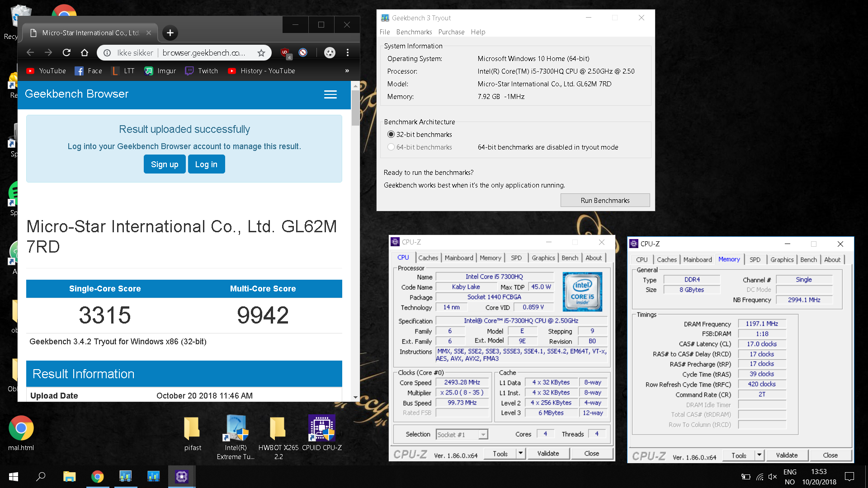Open the uBlock Origin extension icon
Screen dimensions: 868x488
[285, 53]
